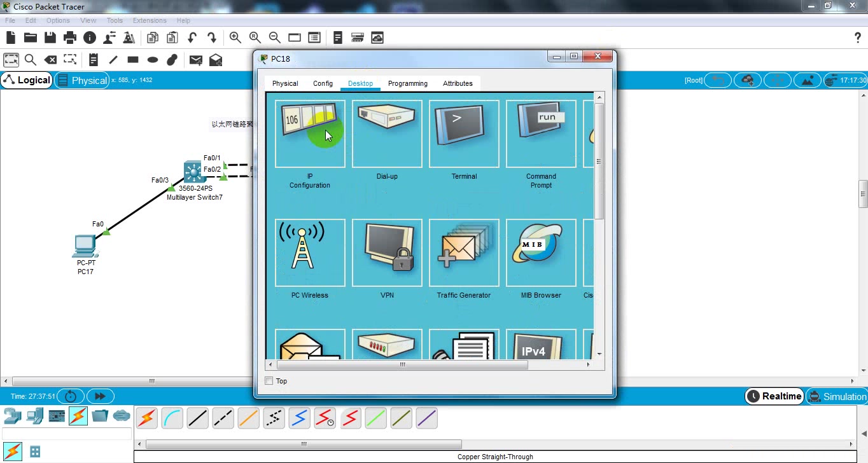Select the Connections device category

point(78,416)
